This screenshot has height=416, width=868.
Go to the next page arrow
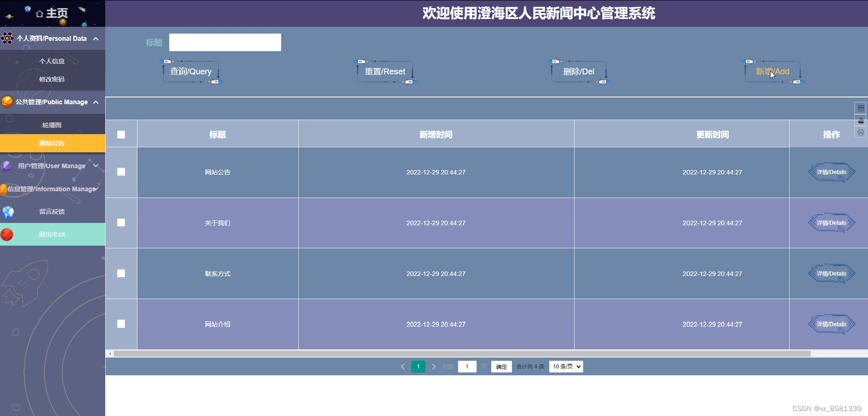click(x=434, y=367)
